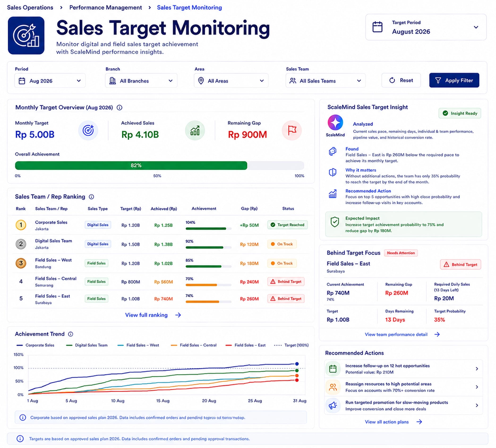
Task: Expand the All Areas dropdown
Action: point(231,81)
